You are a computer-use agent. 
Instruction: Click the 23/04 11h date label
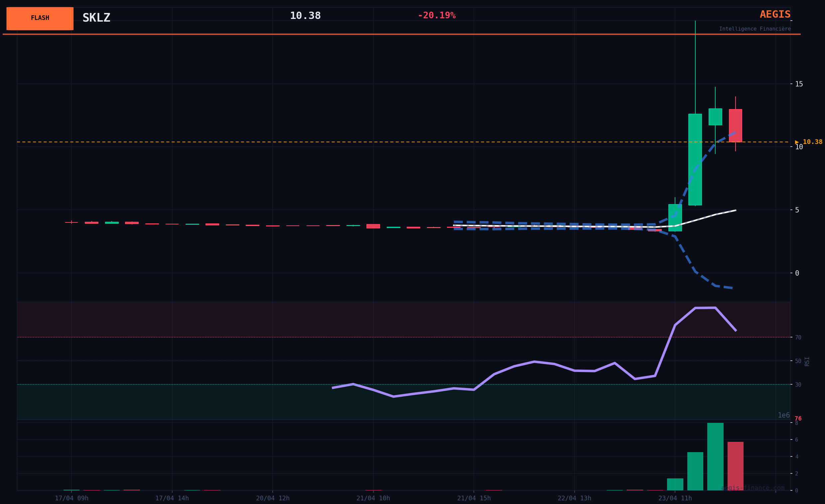(675, 498)
